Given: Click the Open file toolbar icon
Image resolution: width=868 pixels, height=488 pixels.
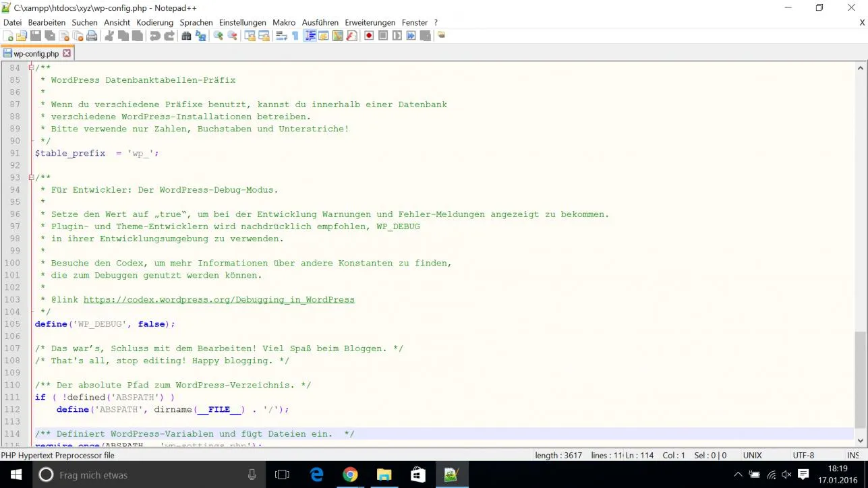Looking at the screenshot, I should tap(22, 36).
